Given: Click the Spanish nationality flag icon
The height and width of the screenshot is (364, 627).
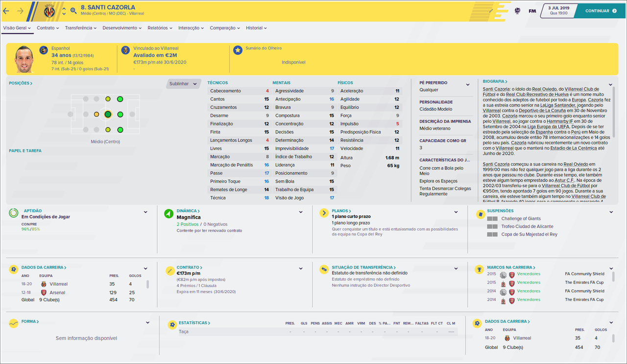Looking at the screenshot, I should pyautogui.click(x=44, y=50).
